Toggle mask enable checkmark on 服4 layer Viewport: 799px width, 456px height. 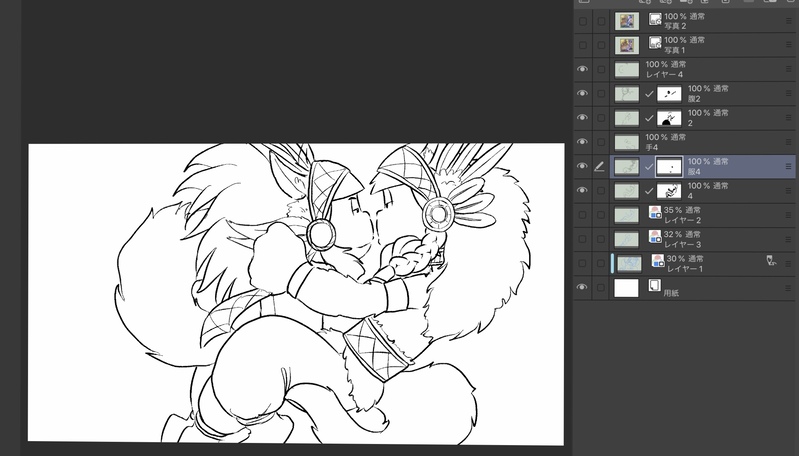[649, 167]
